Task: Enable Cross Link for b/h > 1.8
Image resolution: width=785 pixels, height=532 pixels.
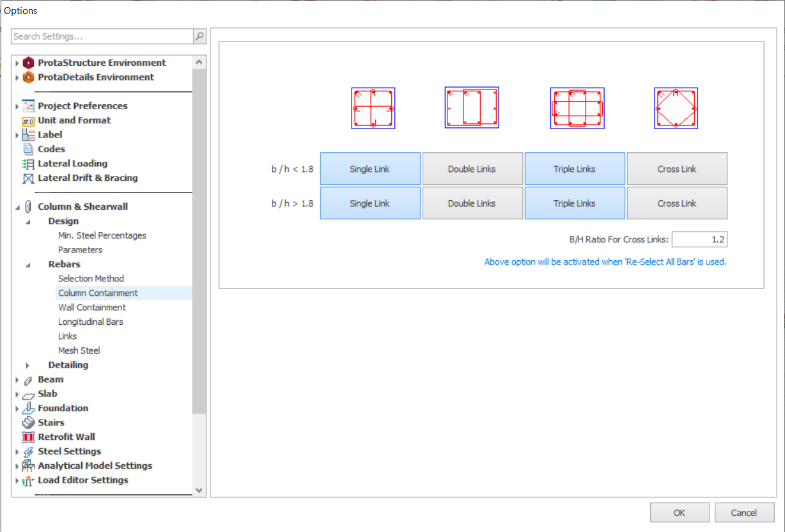Action: tap(676, 203)
